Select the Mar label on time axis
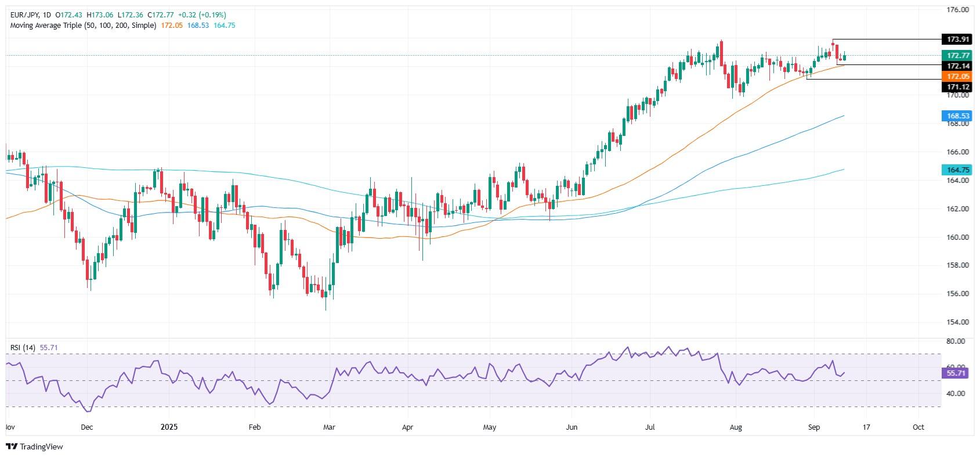980x457 pixels. point(329,427)
